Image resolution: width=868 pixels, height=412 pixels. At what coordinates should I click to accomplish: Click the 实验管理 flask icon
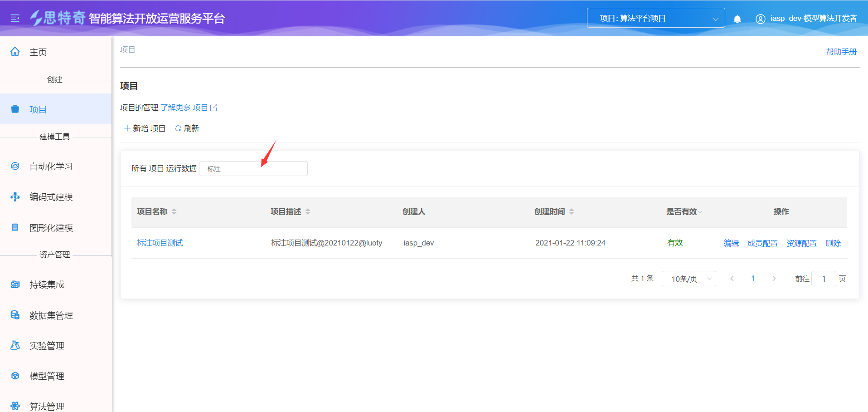pyautogui.click(x=15, y=345)
